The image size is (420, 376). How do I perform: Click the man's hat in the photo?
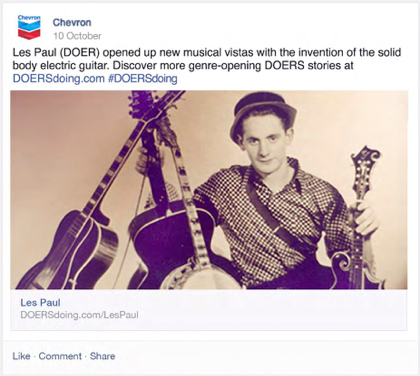click(x=263, y=112)
